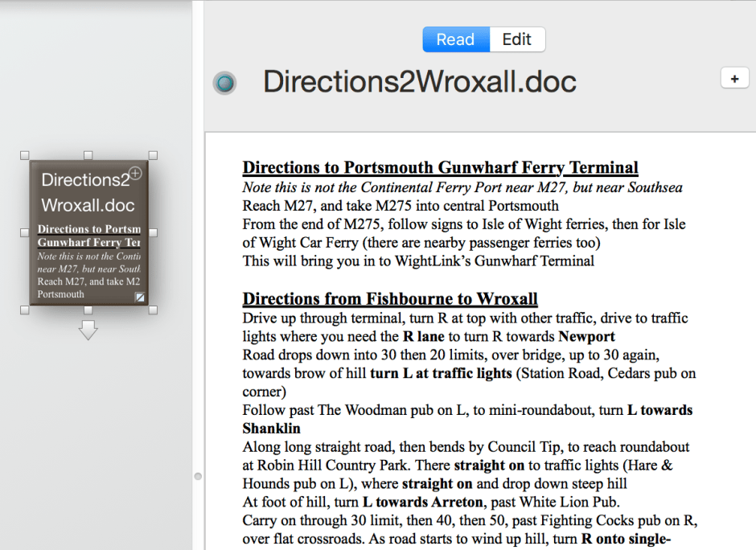756x550 pixels.
Task: Click the bottom-left resize handle of the note card
Action: click(24, 310)
